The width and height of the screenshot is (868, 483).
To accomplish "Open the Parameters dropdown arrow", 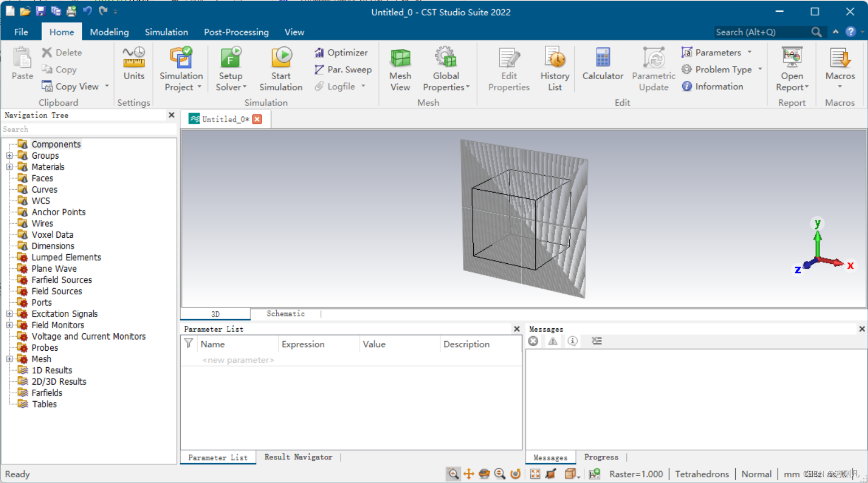I will click(x=749, y=52).
